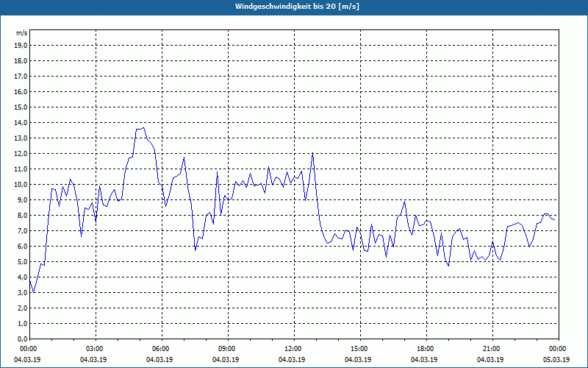Image resolution: width=588 pixels, height=368 pixels.
Task: Select the y-axis label "6,0"
Action: 22,247
